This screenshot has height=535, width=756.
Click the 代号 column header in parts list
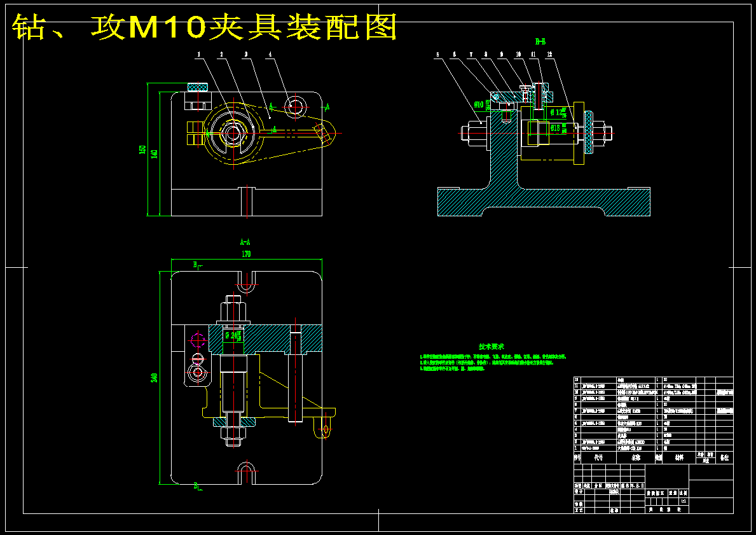click(x=598, y=457)
